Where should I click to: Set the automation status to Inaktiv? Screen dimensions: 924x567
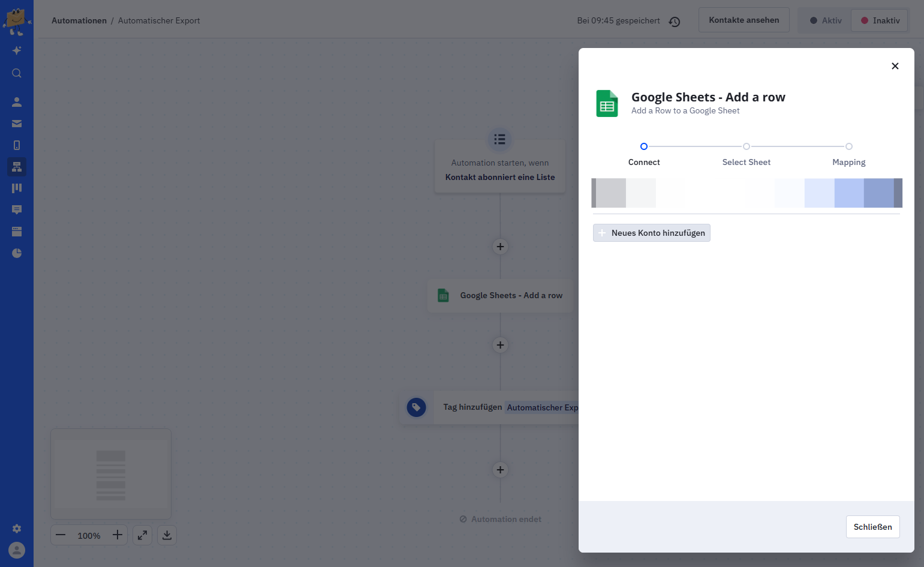pyautogui.click(x=880, y=20)
